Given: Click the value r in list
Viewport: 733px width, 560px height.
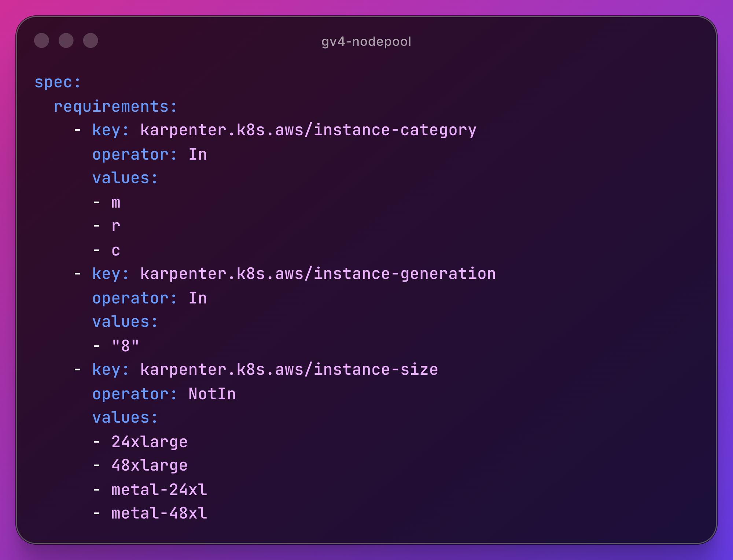Looking at the screenshot, I should point(116,226).
